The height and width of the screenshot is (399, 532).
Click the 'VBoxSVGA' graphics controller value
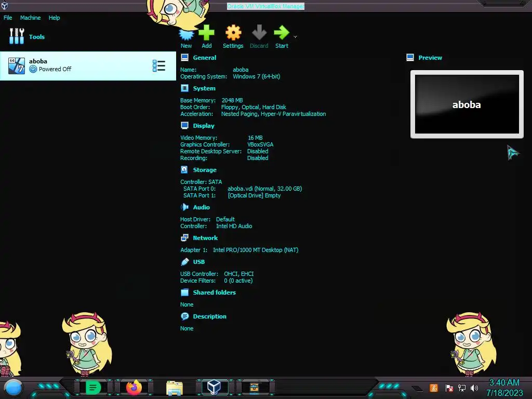pos(260,144)
